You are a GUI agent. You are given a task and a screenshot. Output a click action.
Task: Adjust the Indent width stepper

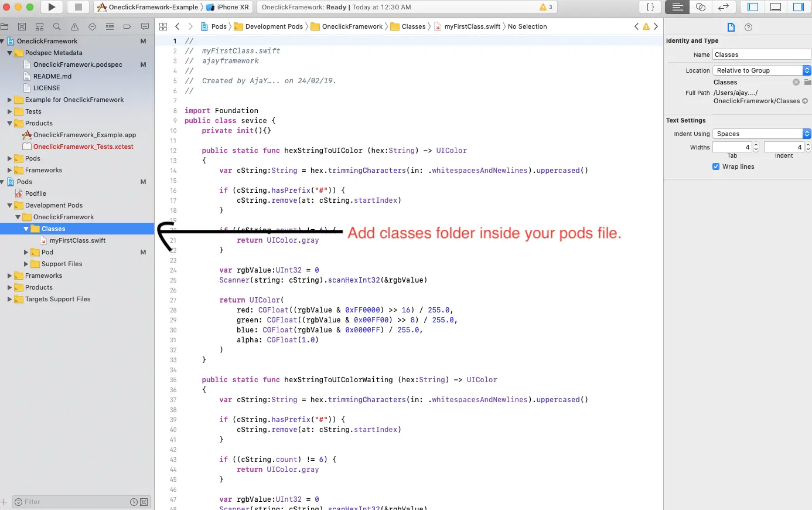(x=808, y=147)
